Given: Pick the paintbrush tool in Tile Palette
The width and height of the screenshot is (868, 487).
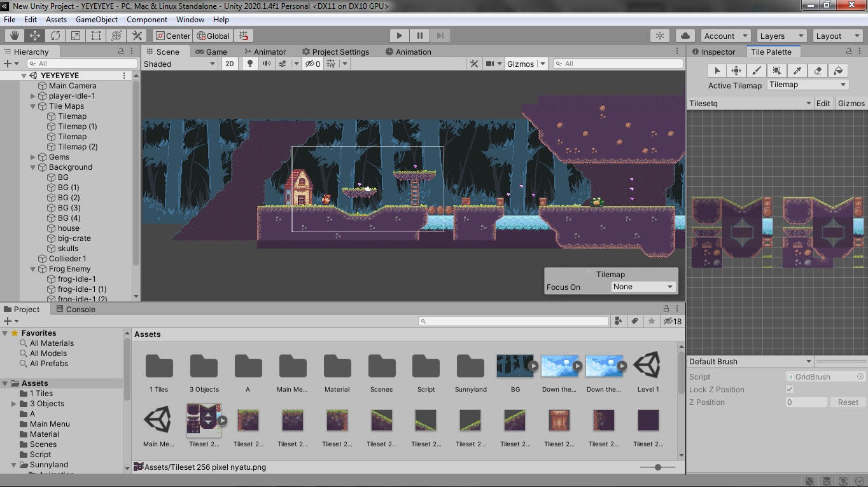Looking at the screenshot, I should (x=756, y=71).
